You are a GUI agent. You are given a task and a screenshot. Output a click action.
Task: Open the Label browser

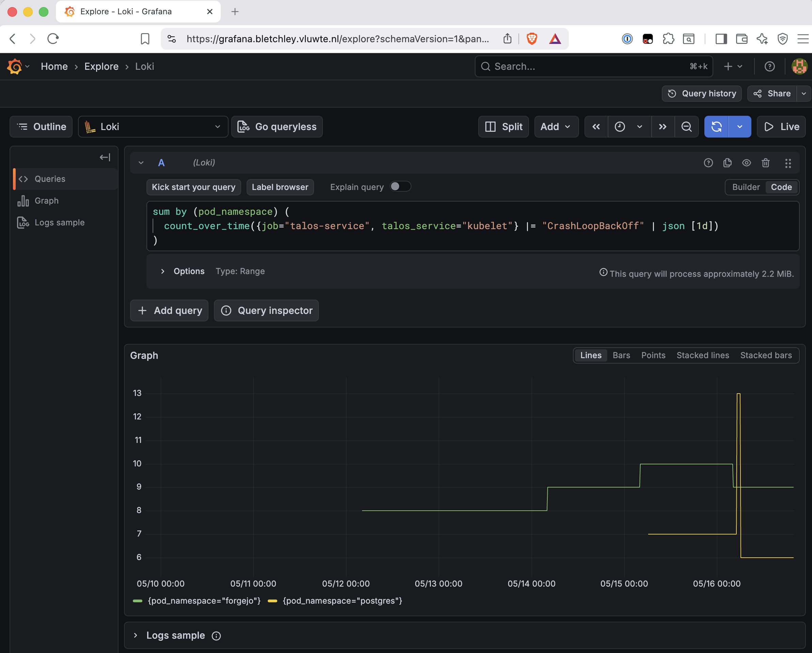[280, 187]
